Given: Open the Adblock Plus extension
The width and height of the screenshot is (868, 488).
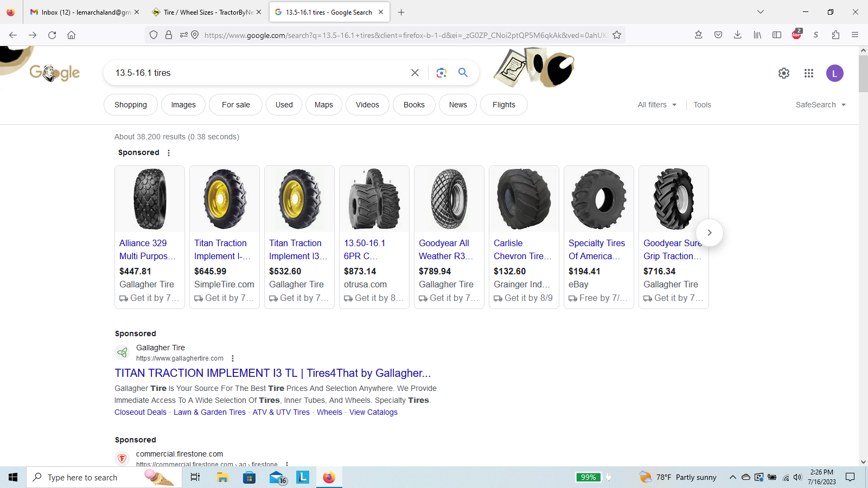Looking at the screenshot, I should 796,34.
